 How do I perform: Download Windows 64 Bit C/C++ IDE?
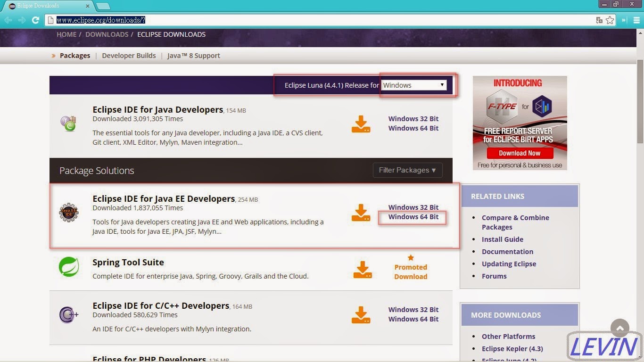(413, 319)
